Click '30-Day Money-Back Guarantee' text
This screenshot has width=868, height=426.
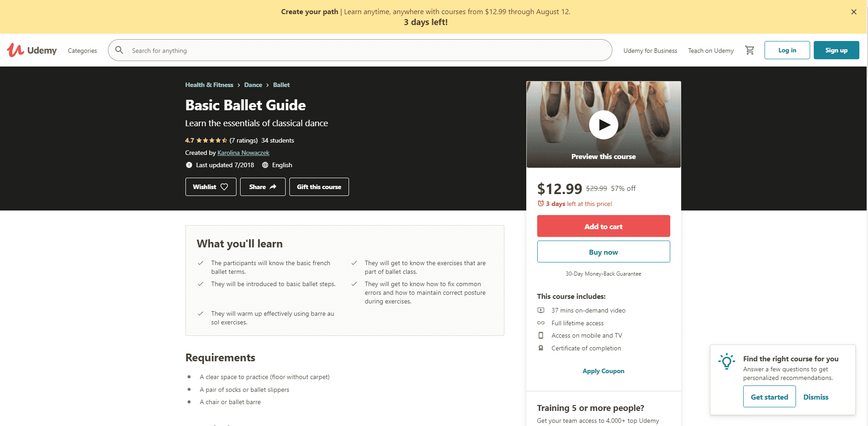(x=603, y=274)
